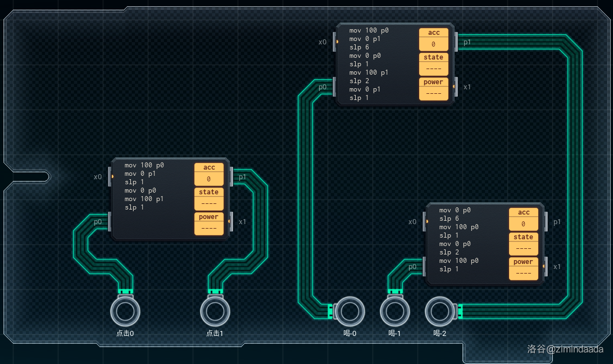
Task: Click x1 pin on the bottom-right microcontroller
Action: pos(545,266)
